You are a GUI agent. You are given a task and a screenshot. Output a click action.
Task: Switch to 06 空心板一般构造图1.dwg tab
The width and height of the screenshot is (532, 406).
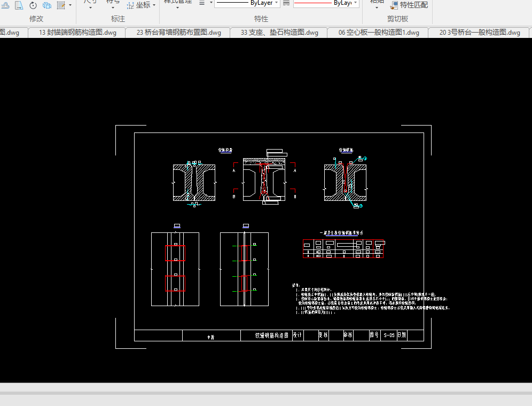(379, 33)
